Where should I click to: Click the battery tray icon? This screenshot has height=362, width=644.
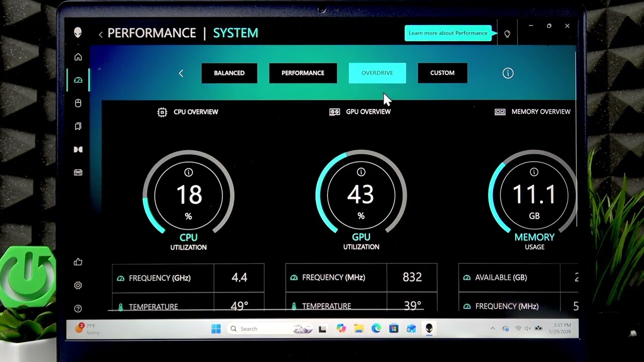tap(538, 329)
